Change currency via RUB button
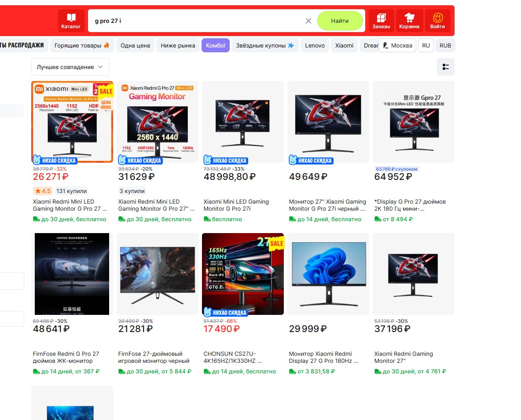 pos(445,45)
